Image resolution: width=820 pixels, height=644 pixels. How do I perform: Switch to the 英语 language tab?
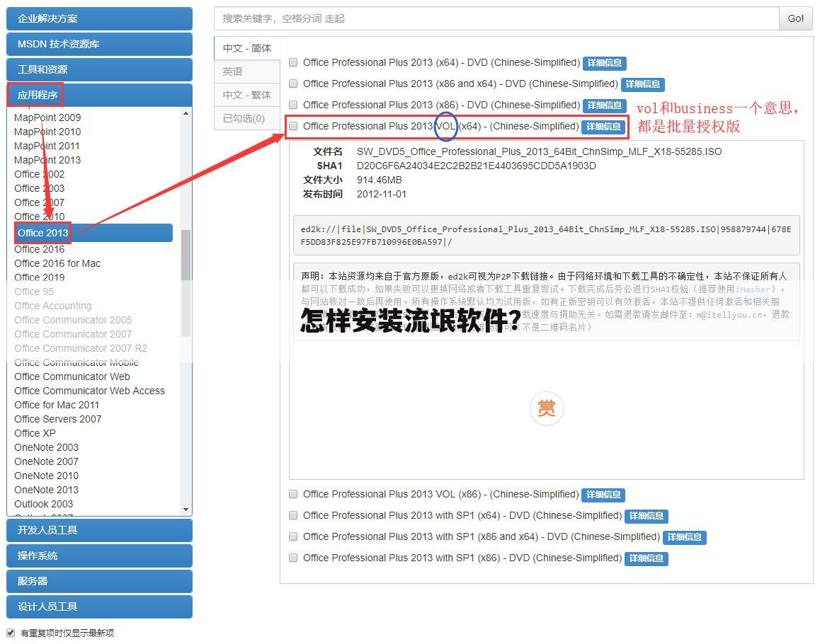click(247, 71)
